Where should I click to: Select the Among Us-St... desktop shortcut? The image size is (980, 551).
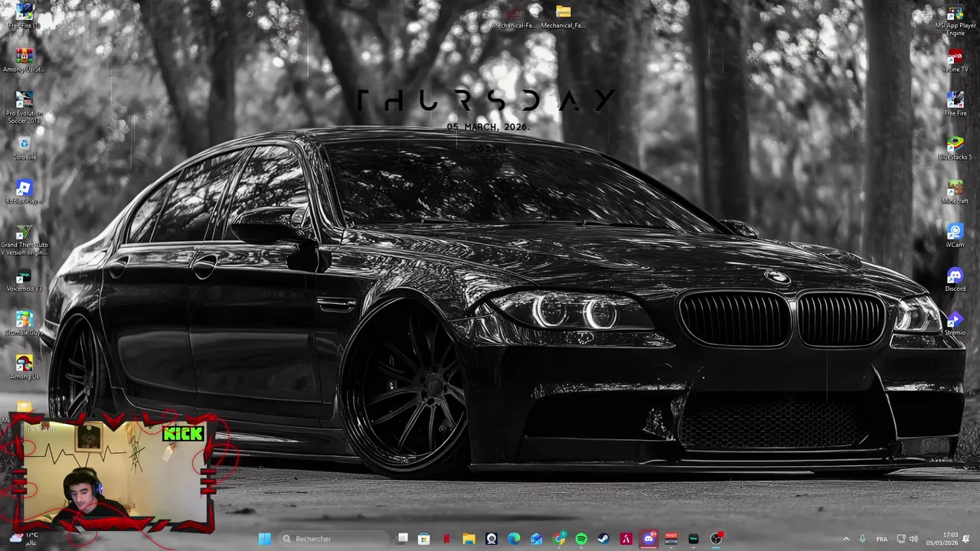pos(24,60)
